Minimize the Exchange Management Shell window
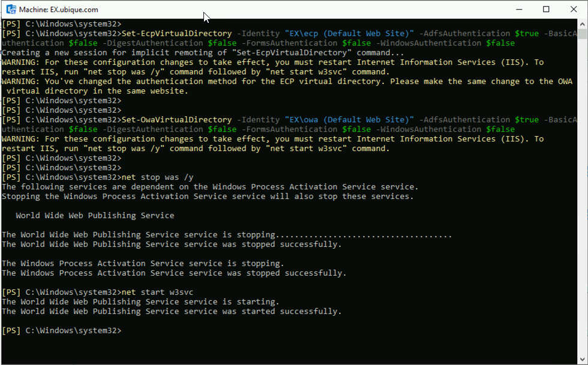Viewport: 588px width, 365px height. (x=519, y=10)
